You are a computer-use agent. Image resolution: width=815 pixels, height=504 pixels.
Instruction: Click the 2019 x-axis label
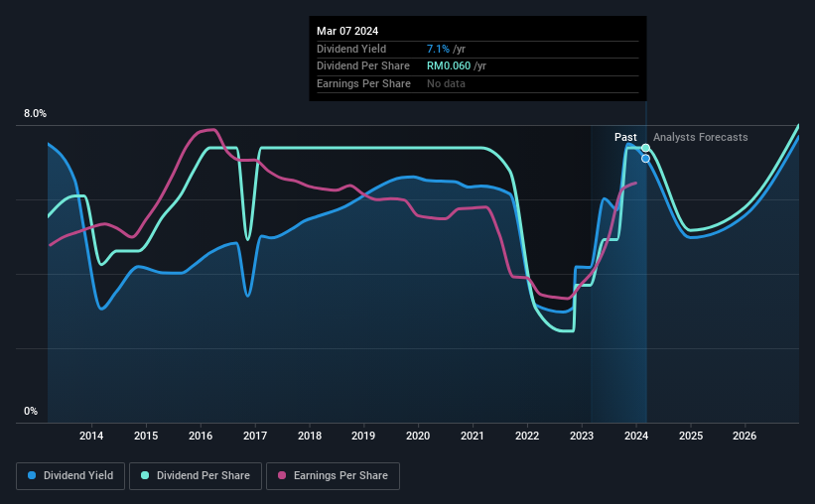363,436
